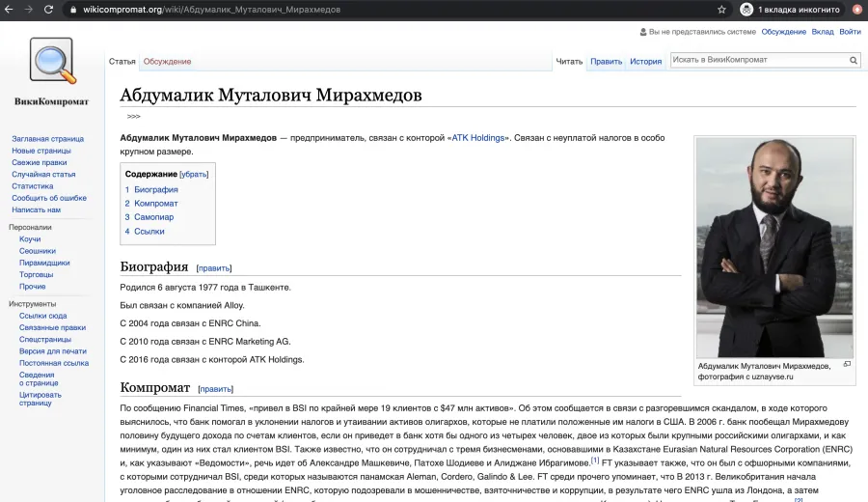This screenshot has width=868, height=502.
Task: Open the Статья tab
Action: [122, 62]
